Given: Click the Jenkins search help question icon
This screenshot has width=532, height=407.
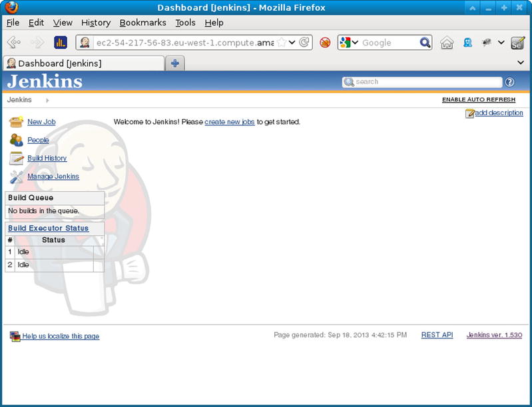Looking at the screenshot, I should (x=509, y=82).
